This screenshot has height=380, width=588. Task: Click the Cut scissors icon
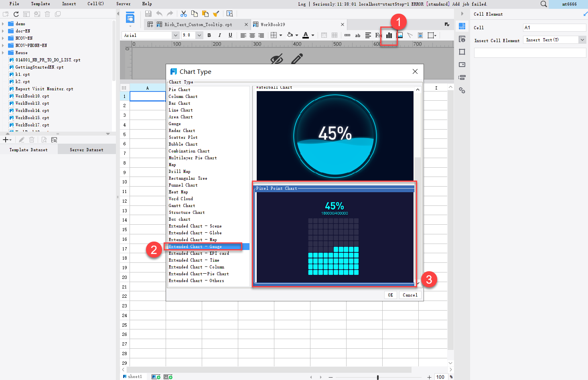[x=184, y=14]
